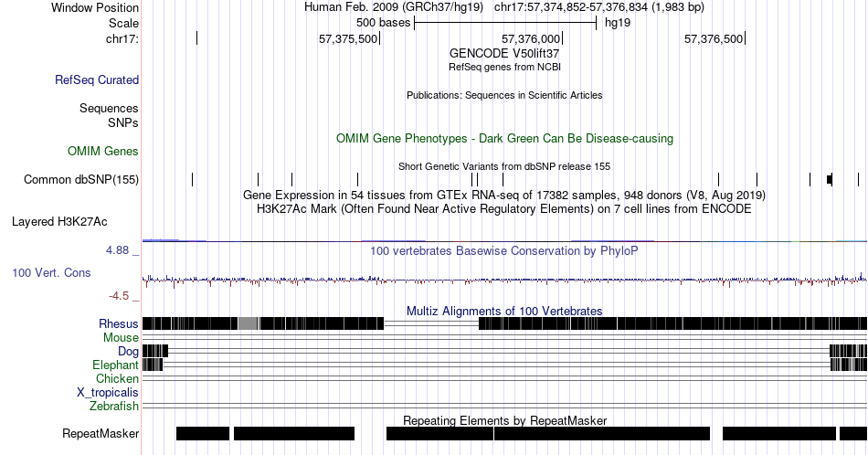Click the hg19 label beside scale bar
The image size is (868, 455).
click(x=618, y=23)
